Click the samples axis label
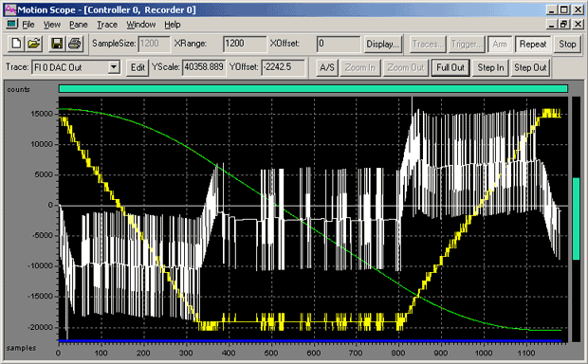This screenshot has width=588, height=364. coord(21,348)
